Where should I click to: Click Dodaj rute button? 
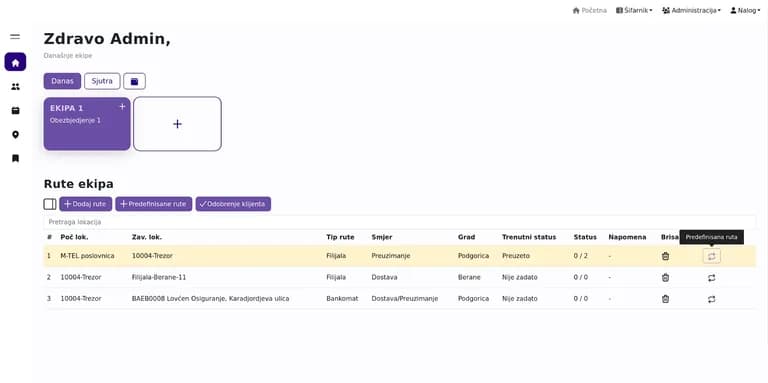click(86, 204)
